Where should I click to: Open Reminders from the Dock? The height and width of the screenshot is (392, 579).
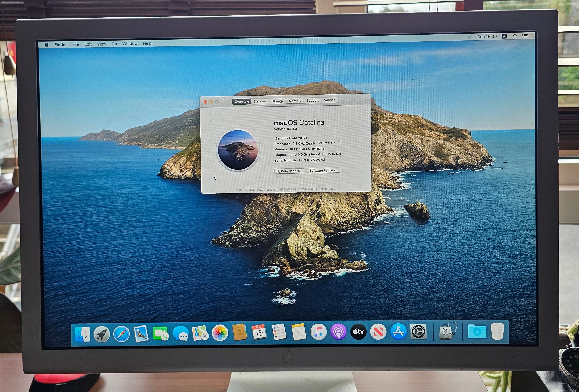[279, 332]
